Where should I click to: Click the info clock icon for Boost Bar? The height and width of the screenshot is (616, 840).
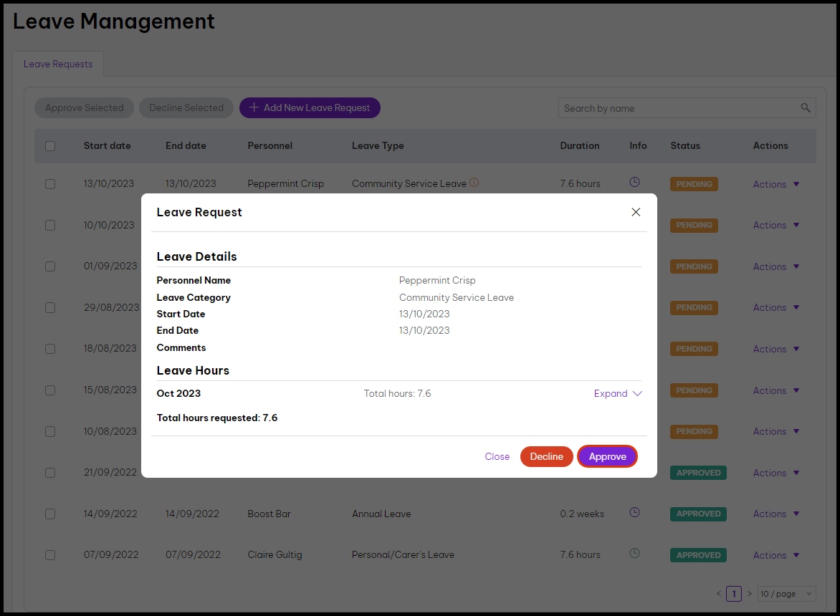click(x=634, y=513)
